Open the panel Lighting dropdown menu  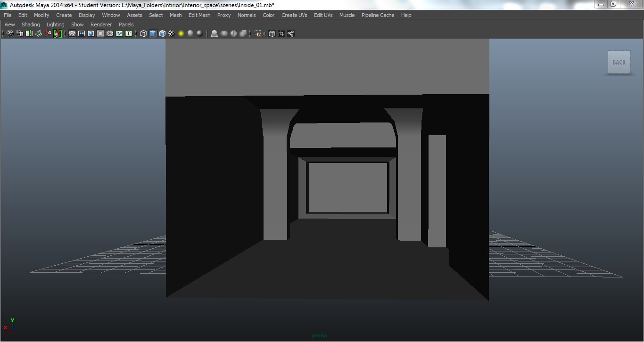pyautogui.click(x=55, y=24)
